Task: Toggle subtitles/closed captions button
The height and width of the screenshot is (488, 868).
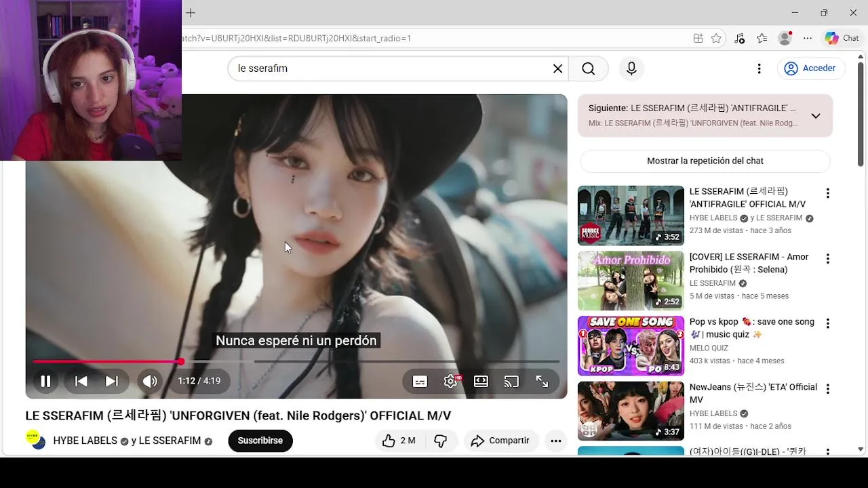Action: click(420, 381)
